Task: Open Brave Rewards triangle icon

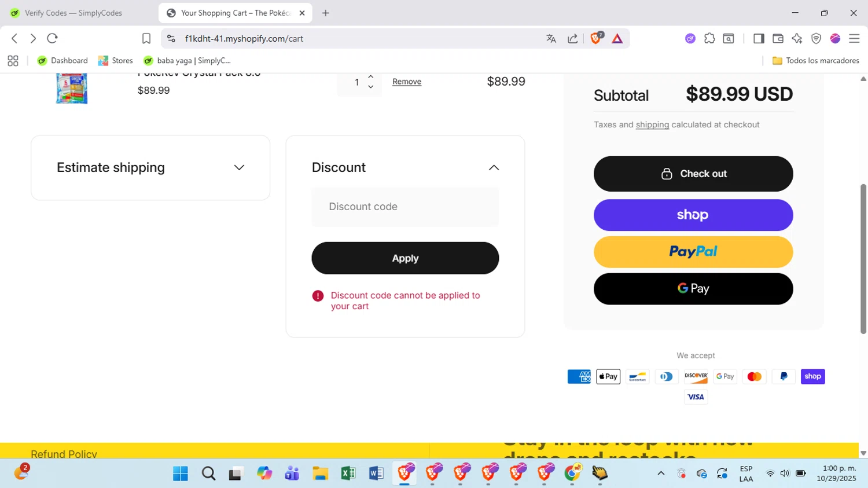Action: [617, 39]
